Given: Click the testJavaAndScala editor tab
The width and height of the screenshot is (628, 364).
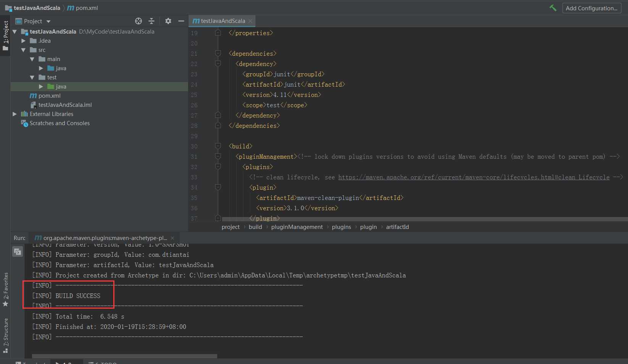Looking at the screenshot, I should tap(223, 21).
